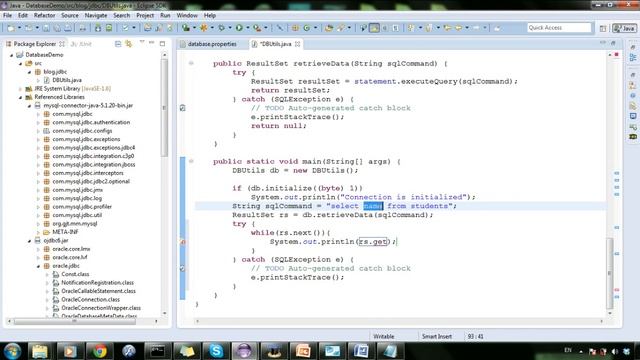Viewport: 640px width, 360px height.
Task: Click the New file toolbar icon
Action: (11, 28)
